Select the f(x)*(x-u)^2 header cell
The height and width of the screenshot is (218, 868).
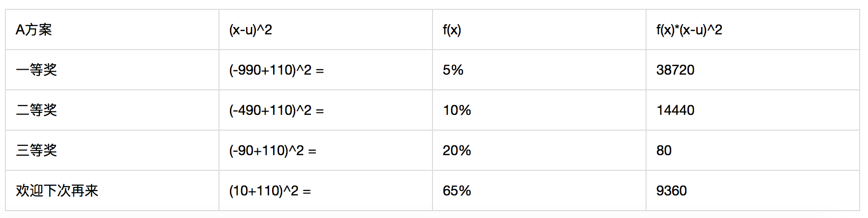(689, 30)
